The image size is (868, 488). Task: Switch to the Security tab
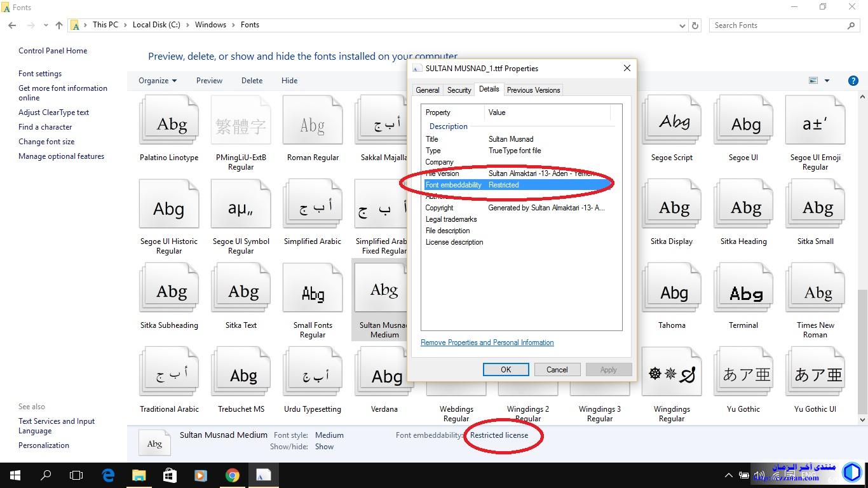click(459, 90)
